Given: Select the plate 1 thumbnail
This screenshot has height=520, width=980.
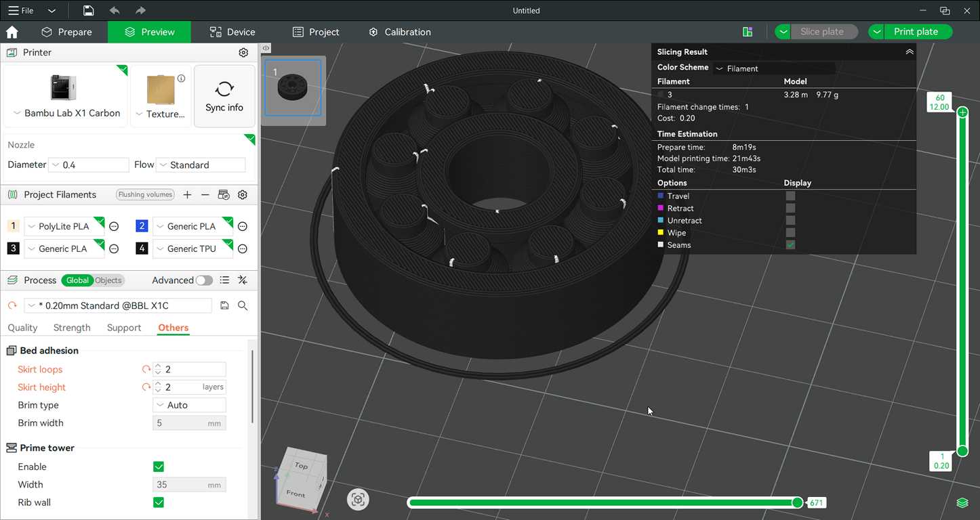Looking at the screenshot, I should (x=293, y=87).
